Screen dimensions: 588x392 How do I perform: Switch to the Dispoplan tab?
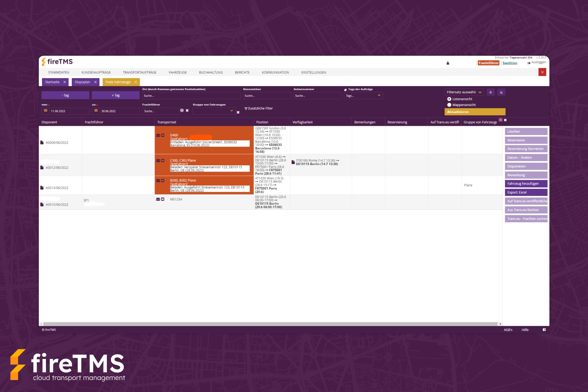[82, 82]
